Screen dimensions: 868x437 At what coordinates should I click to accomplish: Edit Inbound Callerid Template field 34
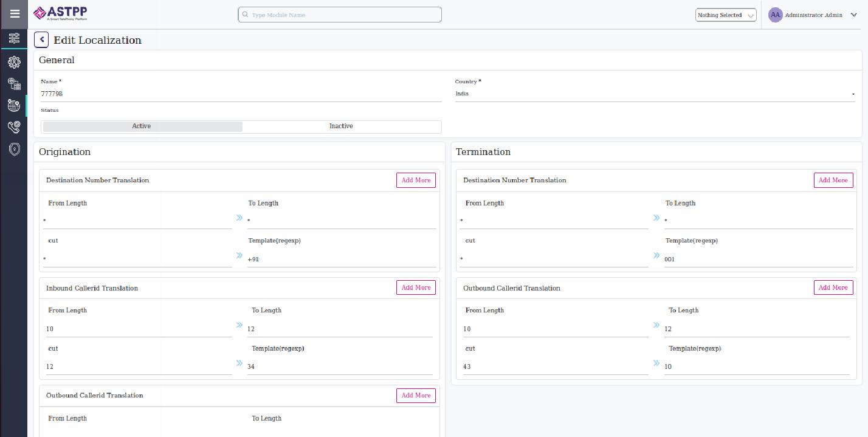tap(340, 366)
